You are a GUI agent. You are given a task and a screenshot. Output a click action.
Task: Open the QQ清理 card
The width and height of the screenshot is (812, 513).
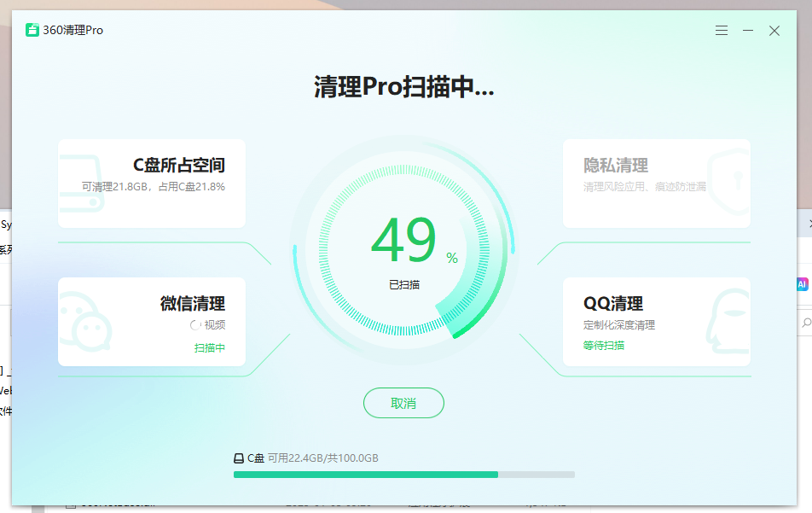pyautogui.click(x=656, y=322)
